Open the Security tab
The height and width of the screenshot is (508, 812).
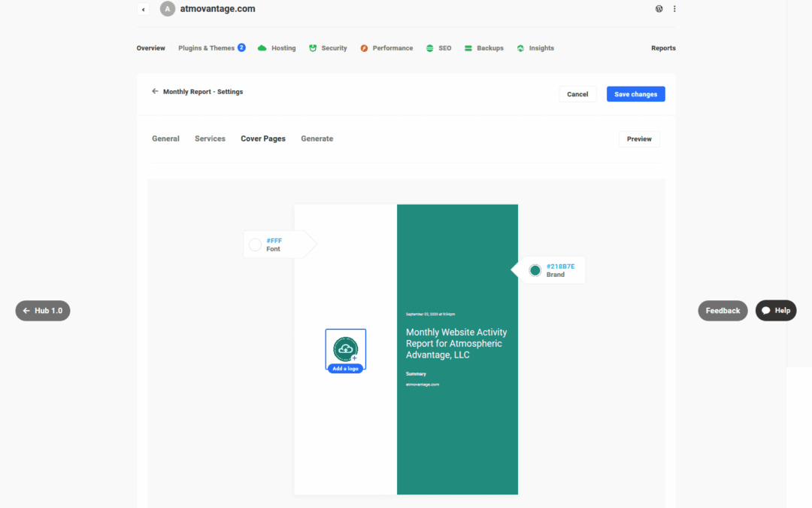[x=334, y=48]
